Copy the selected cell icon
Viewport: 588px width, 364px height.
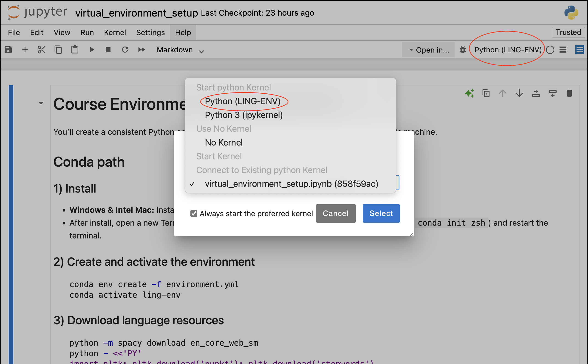(x=58, y=50)
